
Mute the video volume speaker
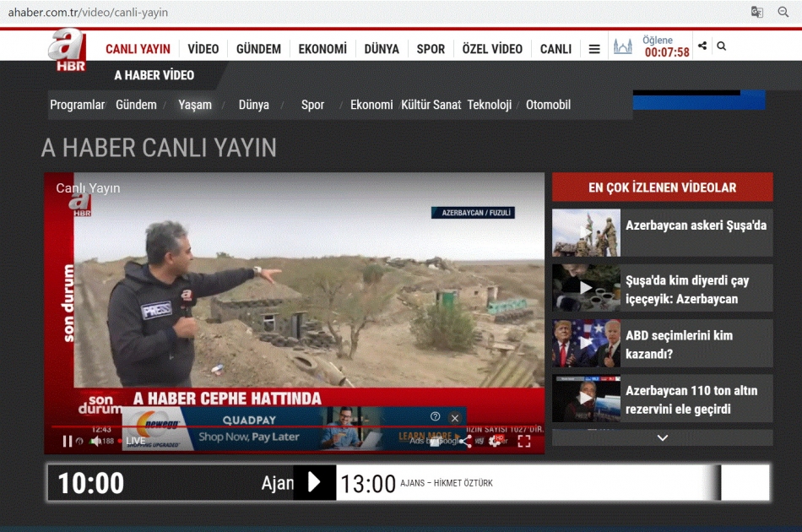coord(95,441)
